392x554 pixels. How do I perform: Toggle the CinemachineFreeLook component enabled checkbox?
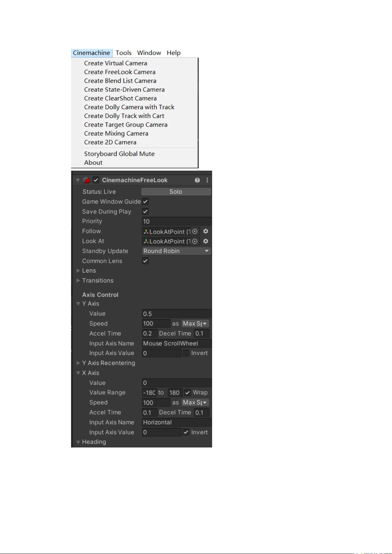tap(96, 180)
